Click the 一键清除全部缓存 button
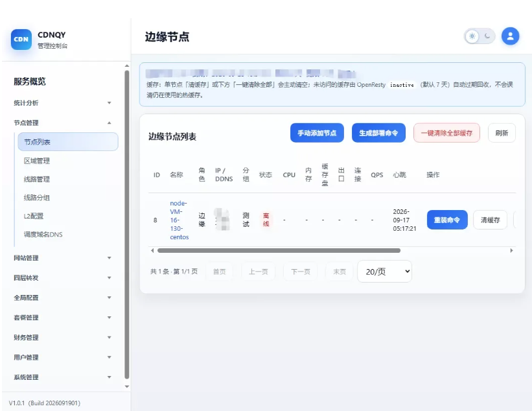 coord(446,133)
